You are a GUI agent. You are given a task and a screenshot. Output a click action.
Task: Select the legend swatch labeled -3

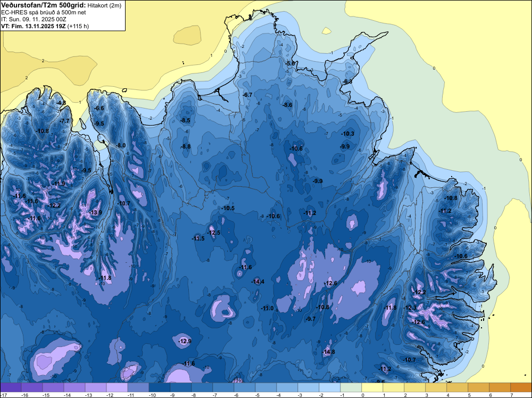click(x=309, y=387)
